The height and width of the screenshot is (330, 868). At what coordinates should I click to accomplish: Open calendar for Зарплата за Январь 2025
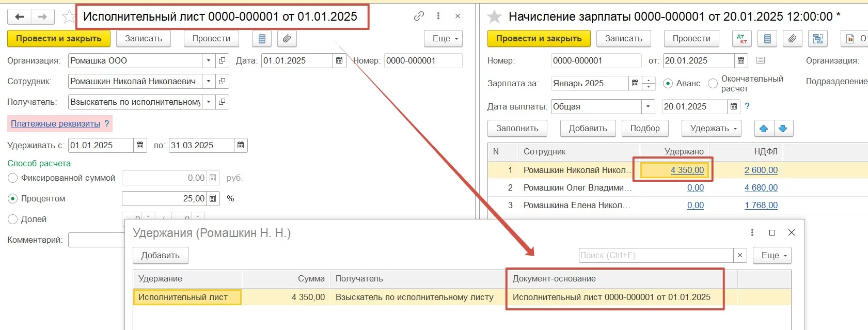coord(635,83)
